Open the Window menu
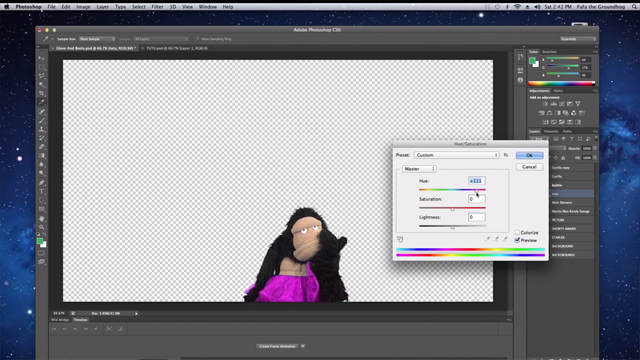The image size is (640, 360). (x=208, y=7)
